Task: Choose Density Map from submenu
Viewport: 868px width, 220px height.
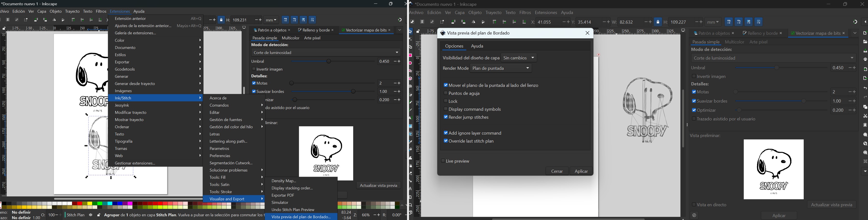Action: click(301, 181)
